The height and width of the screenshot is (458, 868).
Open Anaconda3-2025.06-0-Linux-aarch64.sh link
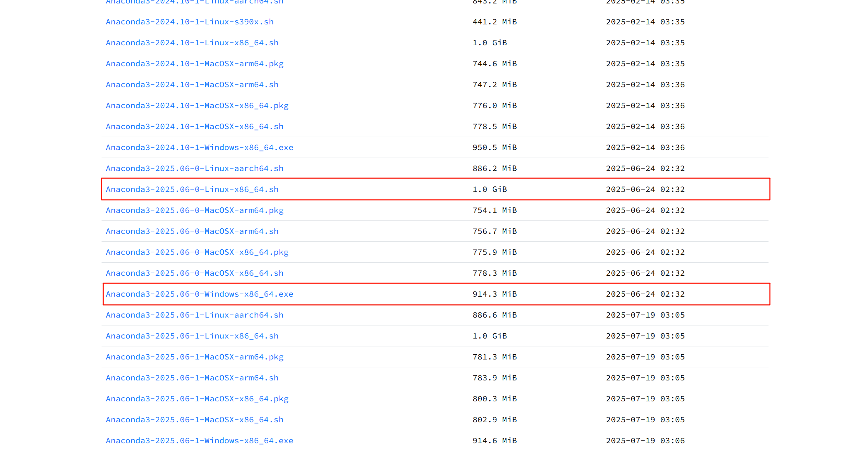(195, 169)
